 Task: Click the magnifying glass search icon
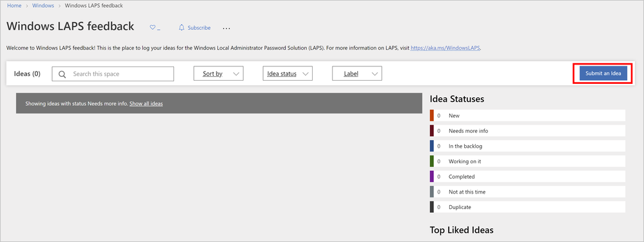click(63, 74)
